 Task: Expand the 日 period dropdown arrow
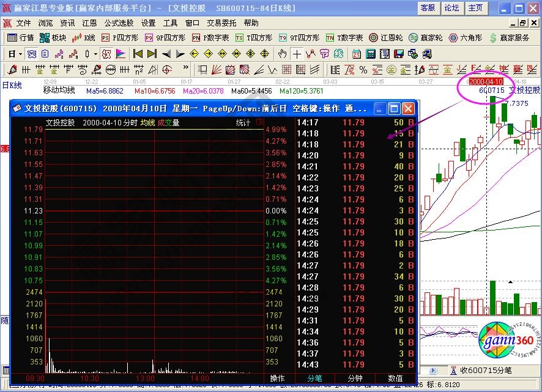tap(20, 54)
